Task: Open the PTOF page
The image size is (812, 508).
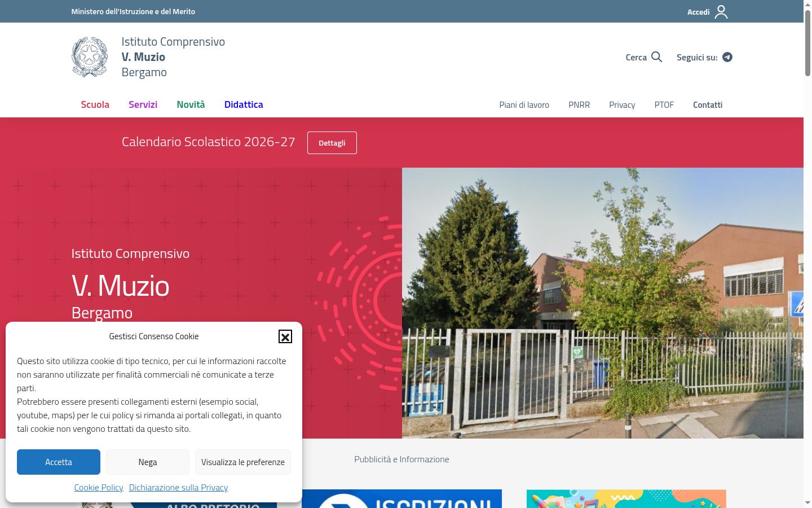Action: click(x=664, y=105)
